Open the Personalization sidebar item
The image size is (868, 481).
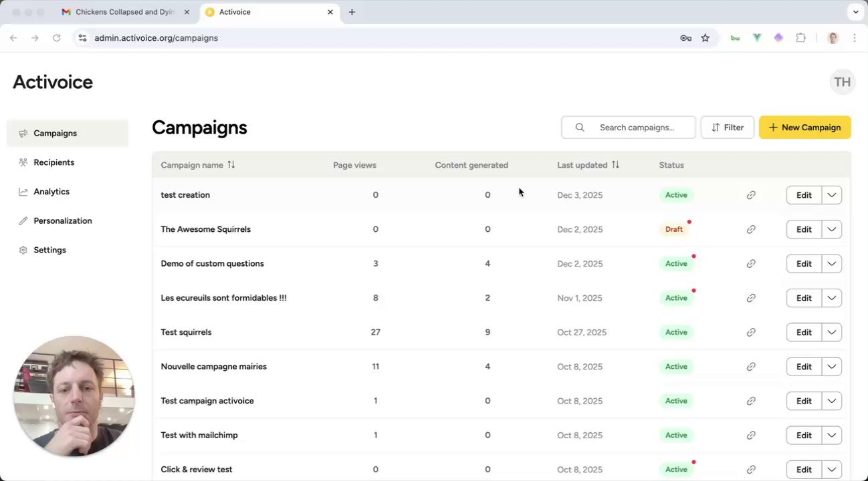[x=62, y=220]
